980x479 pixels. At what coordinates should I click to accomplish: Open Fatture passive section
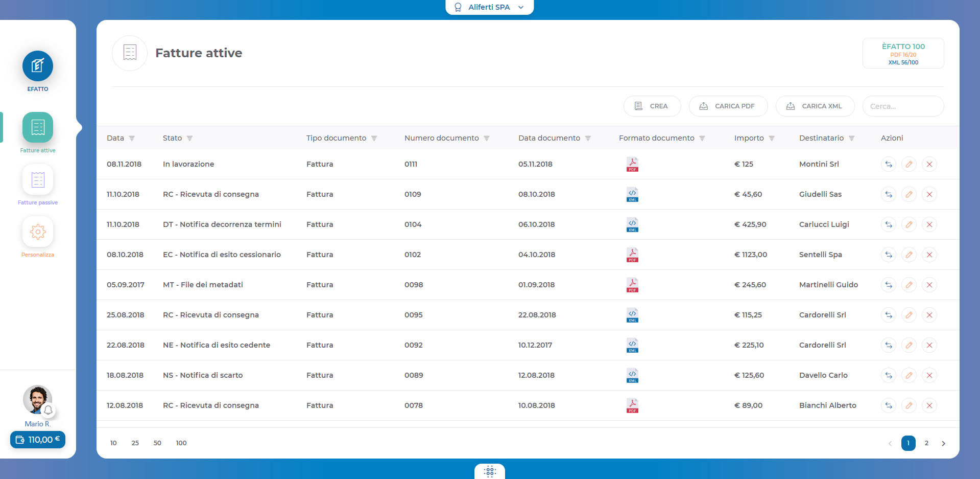[38, 179]
